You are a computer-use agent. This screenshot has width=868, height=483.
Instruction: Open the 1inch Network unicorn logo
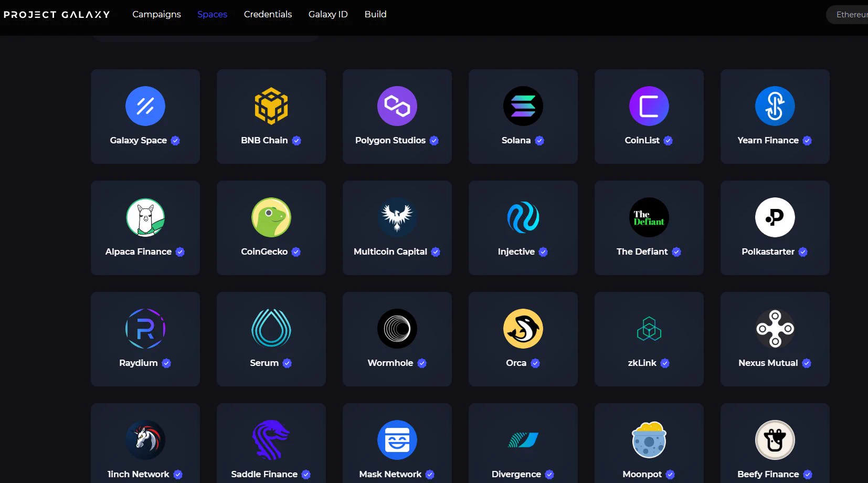tap(145, 440)
